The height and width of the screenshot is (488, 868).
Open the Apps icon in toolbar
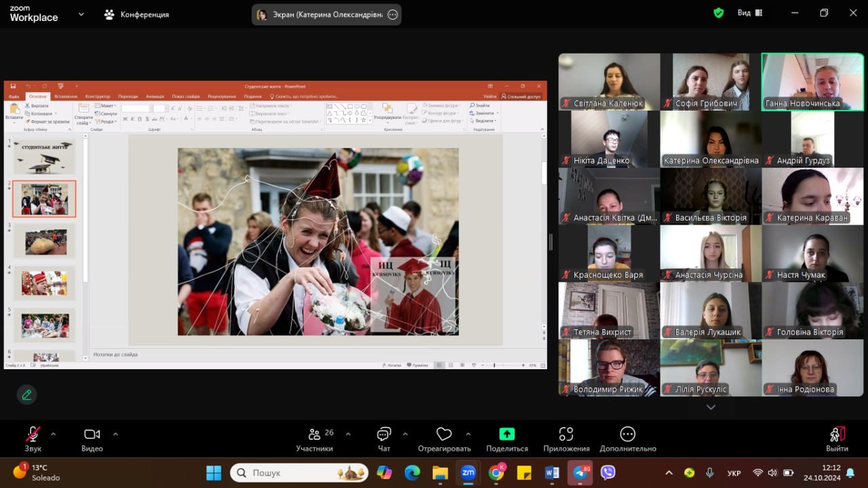[566, 435]
